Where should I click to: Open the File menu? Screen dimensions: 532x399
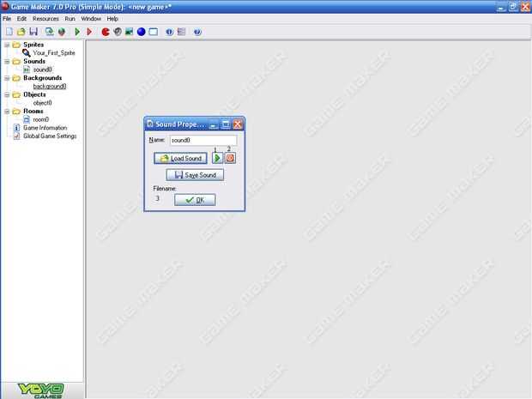7,19
